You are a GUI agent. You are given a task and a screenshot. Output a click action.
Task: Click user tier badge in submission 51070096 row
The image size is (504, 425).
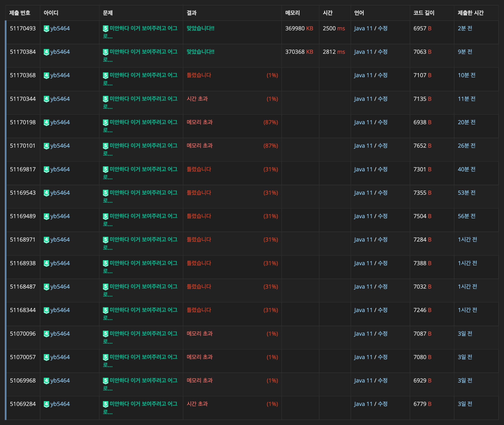[x=46, y=334]
